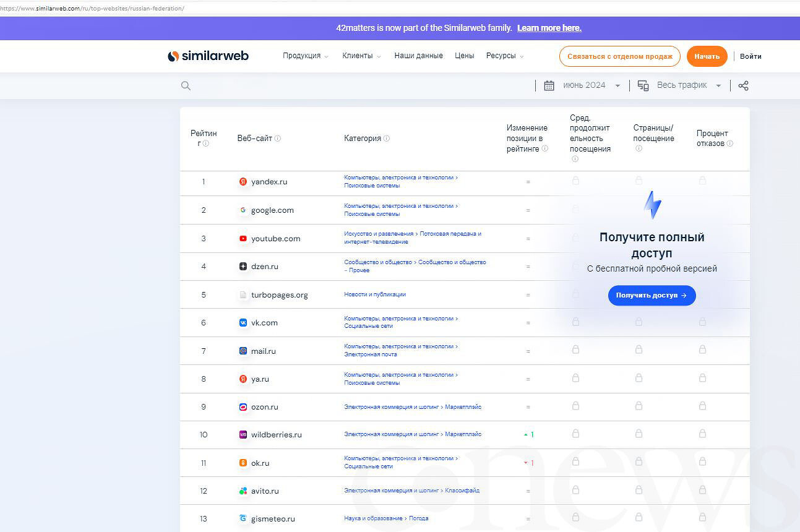Click the dzen.ru site name
This screenshot has height=532, width=800.
point(265,267)
